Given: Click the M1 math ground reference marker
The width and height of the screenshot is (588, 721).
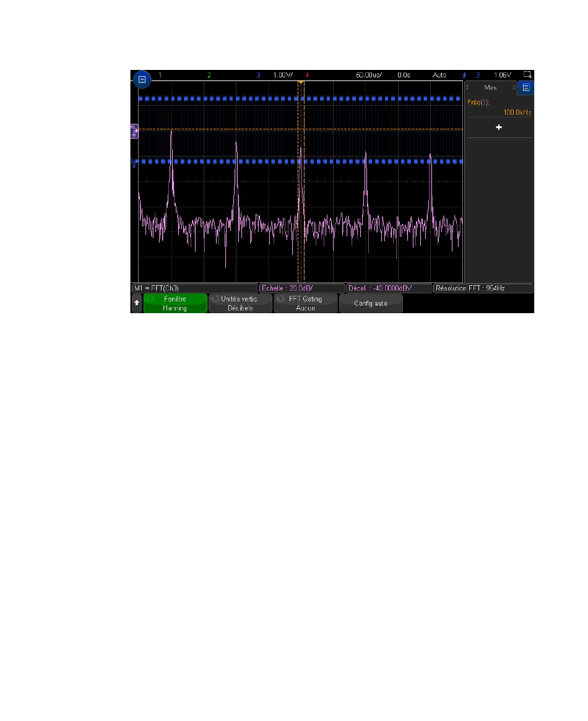Looking at the screenshot, I should click(x=134, y=131).
